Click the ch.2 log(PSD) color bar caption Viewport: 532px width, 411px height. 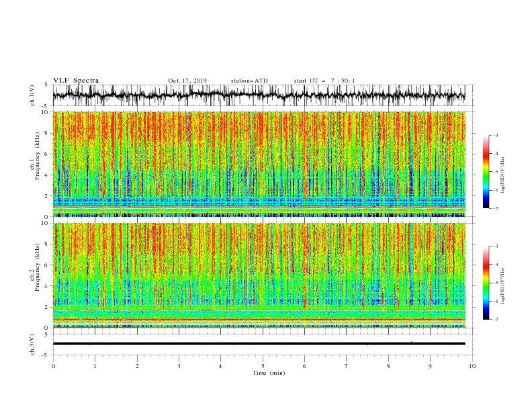pos(502,286)
